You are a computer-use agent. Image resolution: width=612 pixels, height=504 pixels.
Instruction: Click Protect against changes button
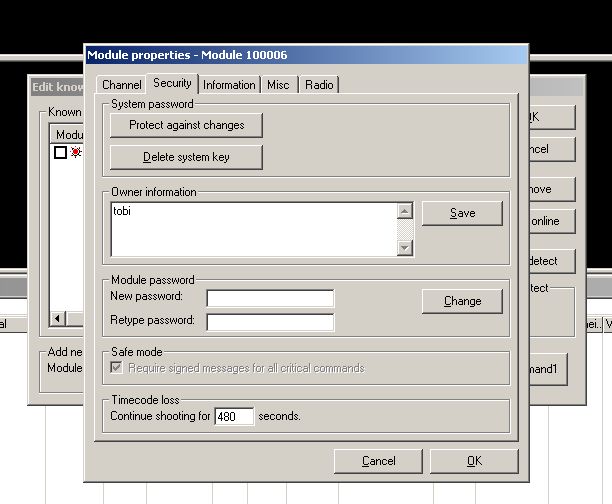[x=186, y=125]
